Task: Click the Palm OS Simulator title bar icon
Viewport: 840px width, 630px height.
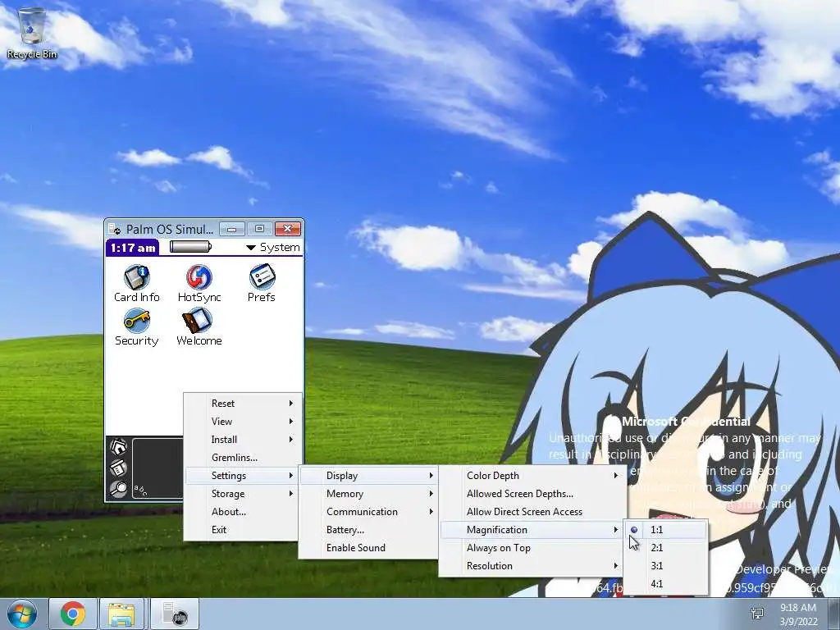Action: click(114, 230)
